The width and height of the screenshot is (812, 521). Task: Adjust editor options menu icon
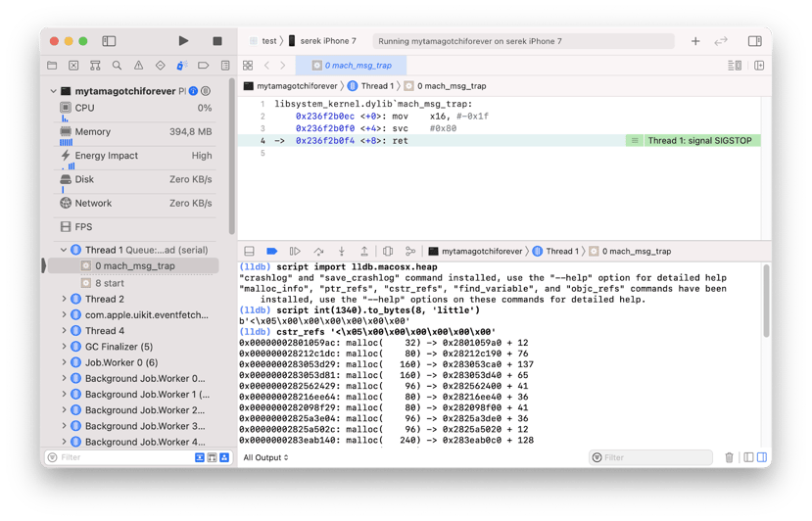[x=735, y=66]
